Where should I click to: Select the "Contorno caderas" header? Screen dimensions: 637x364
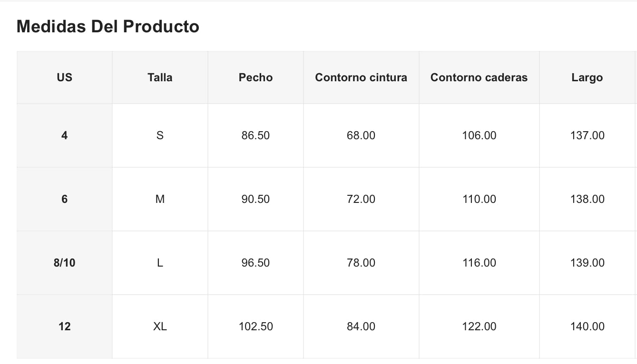[x=479, y=77]
